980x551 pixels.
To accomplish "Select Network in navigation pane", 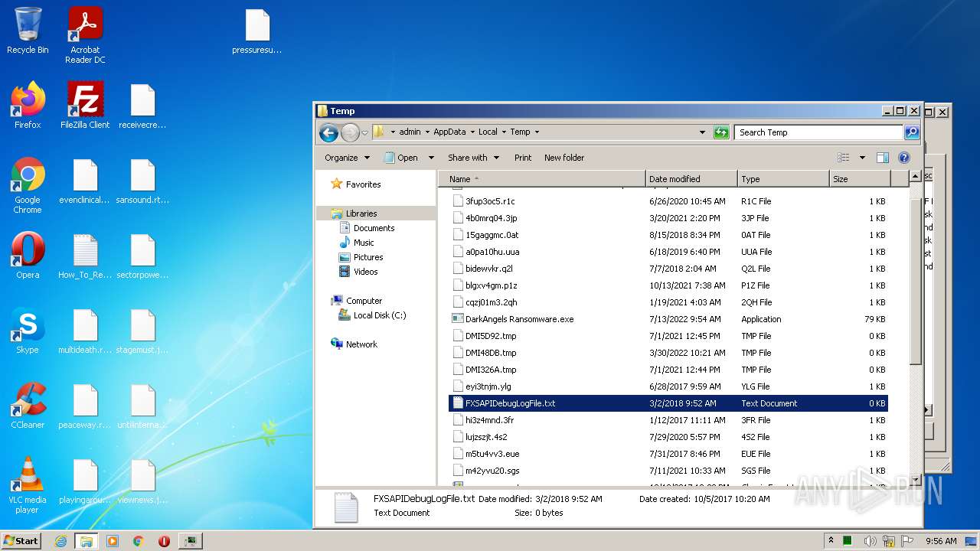I will [x=361, y=344].
